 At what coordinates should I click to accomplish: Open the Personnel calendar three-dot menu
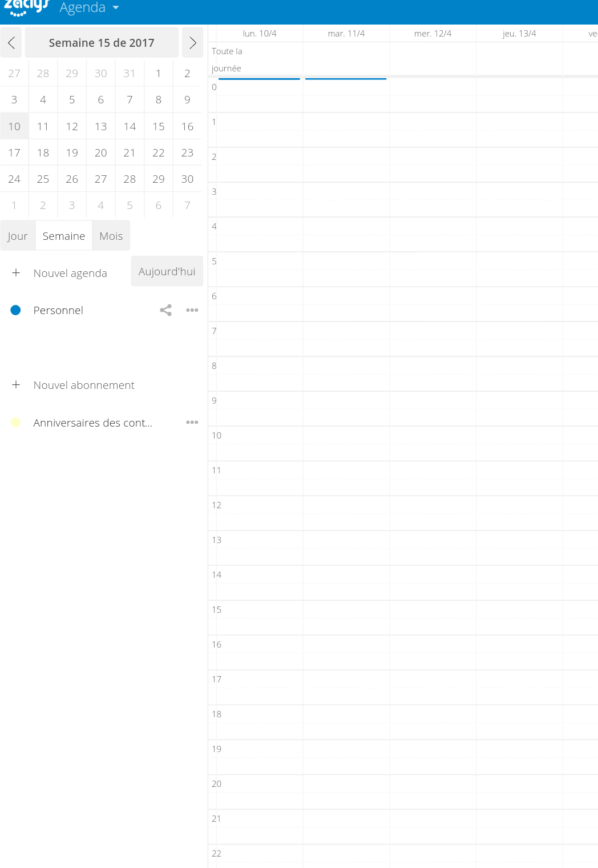(x=192, y=310)
